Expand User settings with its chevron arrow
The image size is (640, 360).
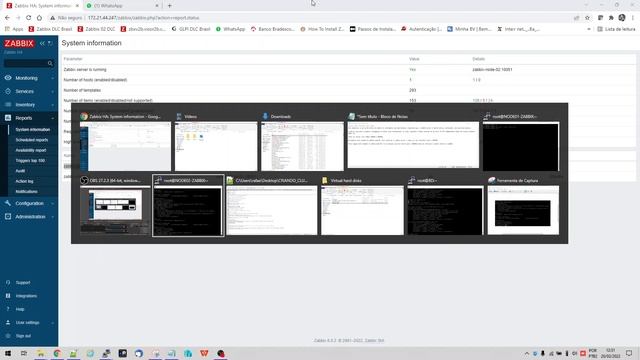pos(53,322)
